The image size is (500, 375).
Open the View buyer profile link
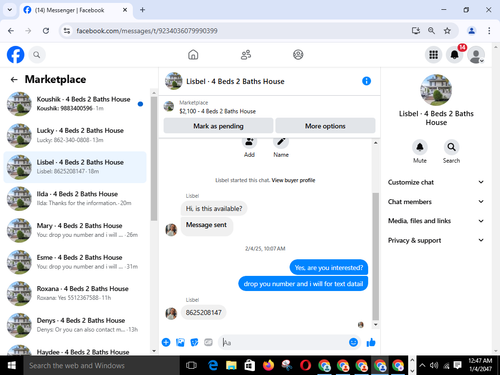293,180
